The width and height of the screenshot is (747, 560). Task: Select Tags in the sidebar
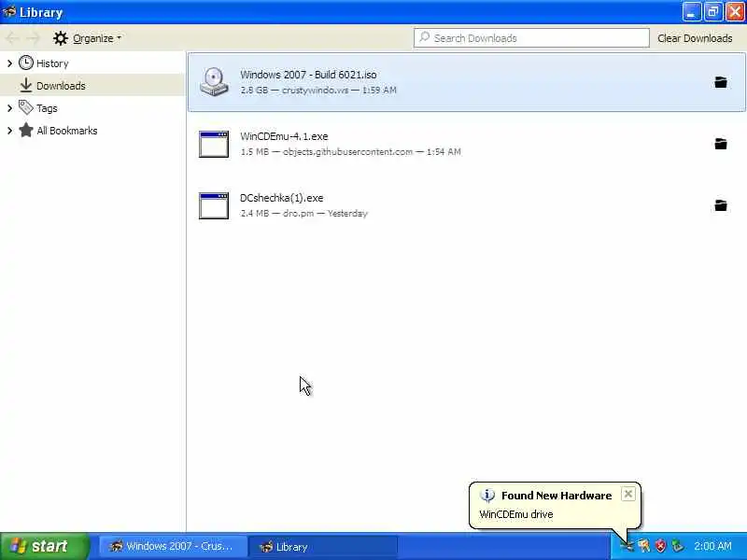pyautogui.click(x=47, y=108)
